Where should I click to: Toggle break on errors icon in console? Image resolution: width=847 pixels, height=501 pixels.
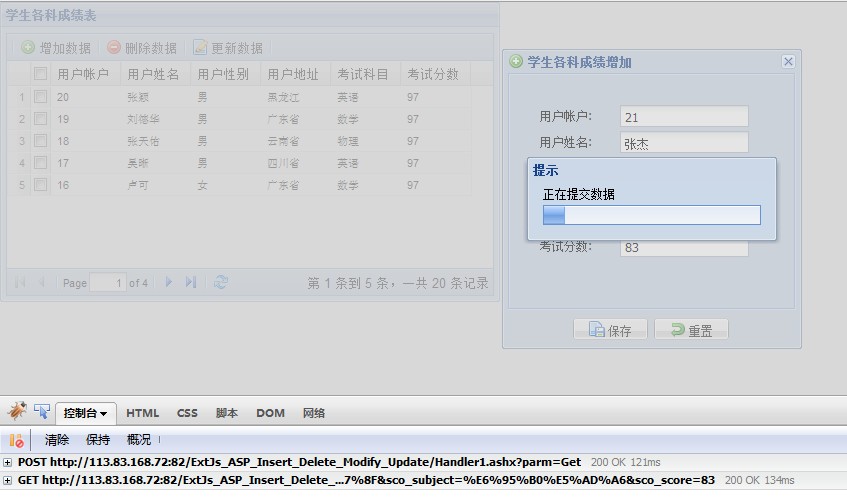16,440
